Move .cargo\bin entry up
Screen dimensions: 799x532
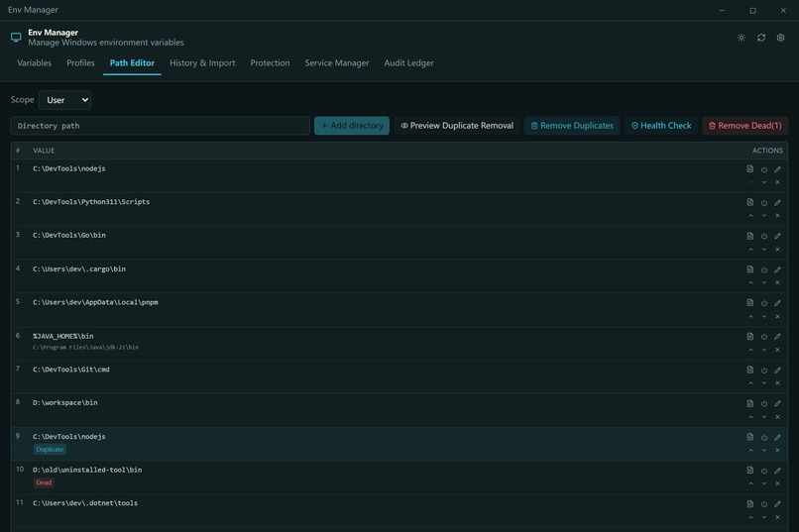750,282
